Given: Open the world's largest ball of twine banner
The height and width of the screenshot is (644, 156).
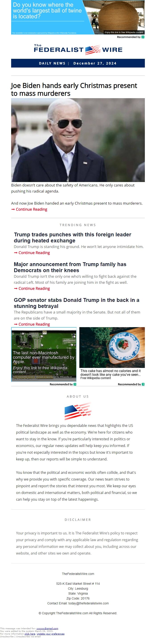Looking at the screenshot, I should (78, 17).
